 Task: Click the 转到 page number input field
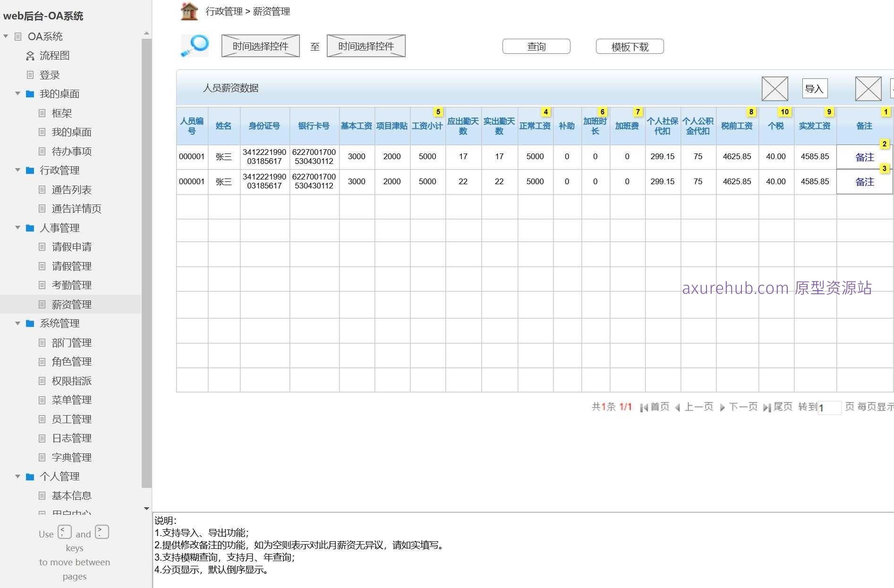[x=829, y=408]
